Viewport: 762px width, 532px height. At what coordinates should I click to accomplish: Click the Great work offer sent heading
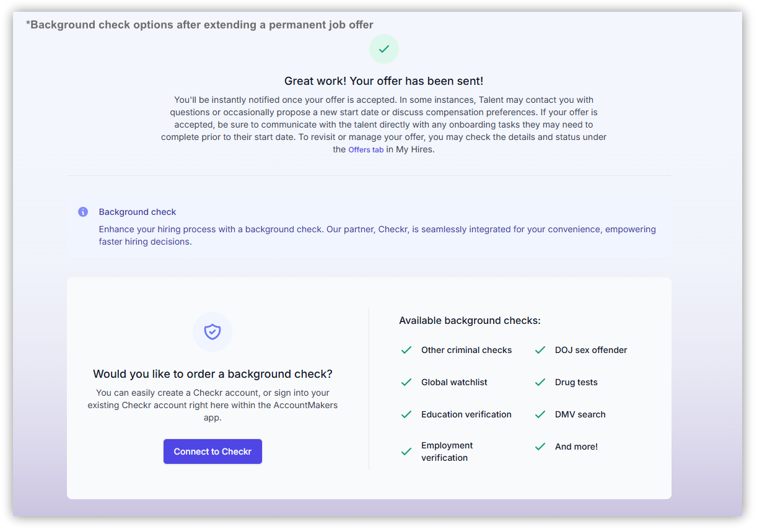(x=383, y=81)
